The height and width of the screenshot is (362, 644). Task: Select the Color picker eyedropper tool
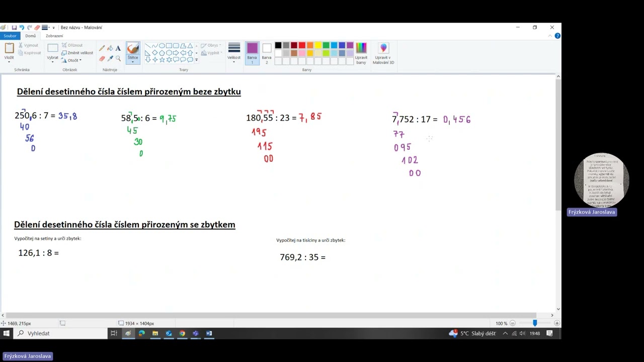click(110, 58)
